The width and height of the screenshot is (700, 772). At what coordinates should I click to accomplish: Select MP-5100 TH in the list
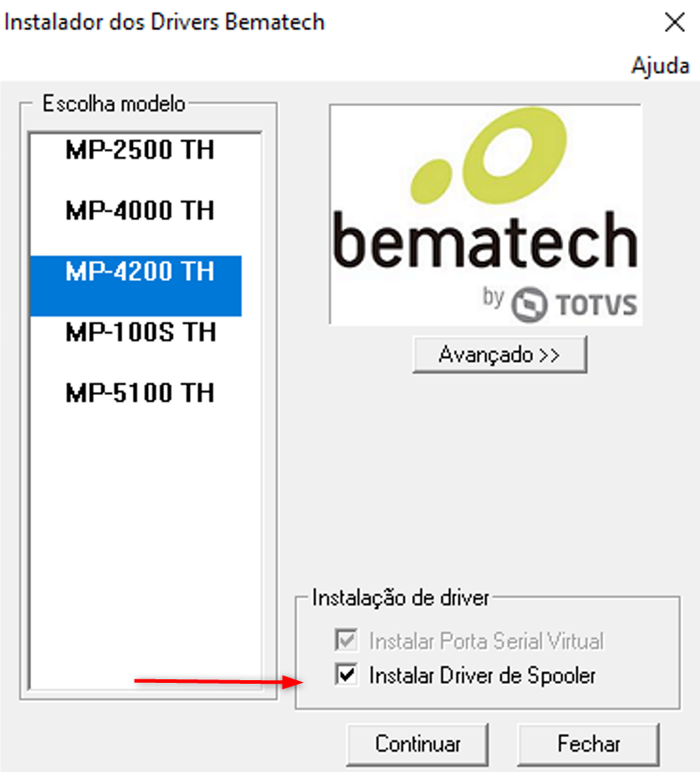tap(140, 393)
